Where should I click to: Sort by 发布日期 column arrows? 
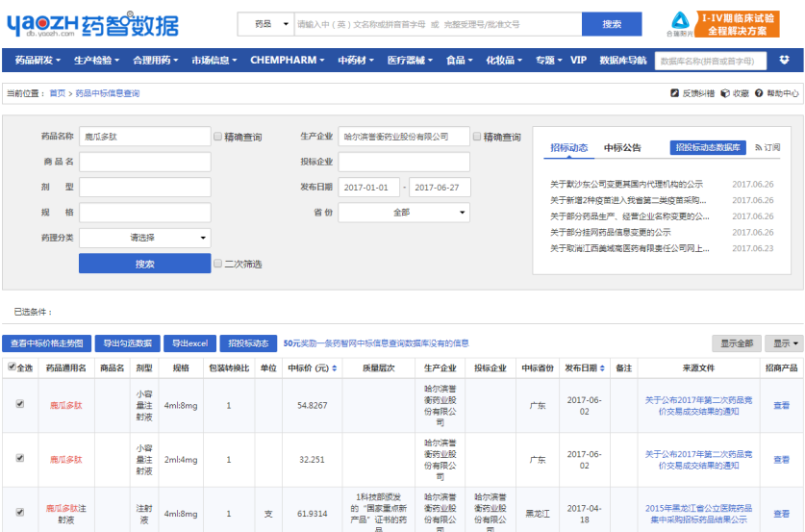click(602, 368)
